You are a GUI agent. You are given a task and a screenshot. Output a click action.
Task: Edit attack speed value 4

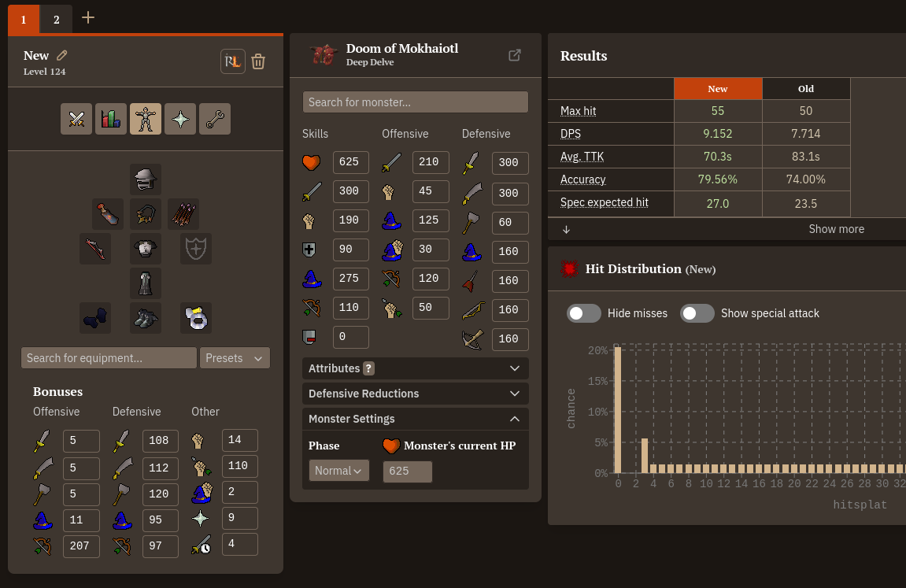pos(240,543)
